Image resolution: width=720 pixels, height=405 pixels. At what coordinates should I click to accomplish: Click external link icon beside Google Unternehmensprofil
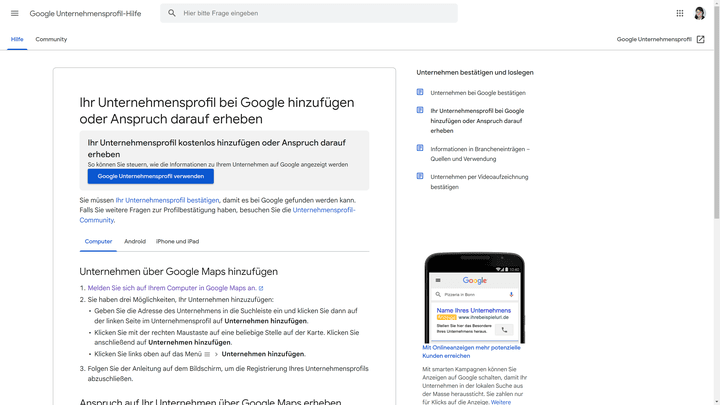tap(700, 39)
